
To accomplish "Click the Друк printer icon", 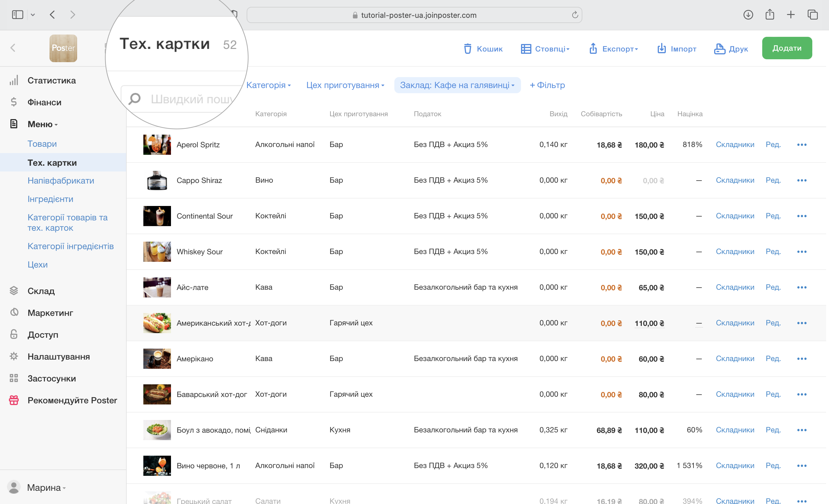I will (719, 49).
